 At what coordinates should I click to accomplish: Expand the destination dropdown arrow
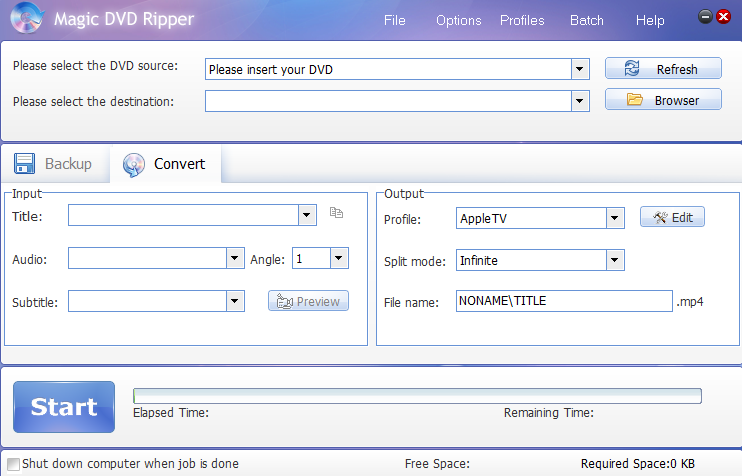point(580,101)
